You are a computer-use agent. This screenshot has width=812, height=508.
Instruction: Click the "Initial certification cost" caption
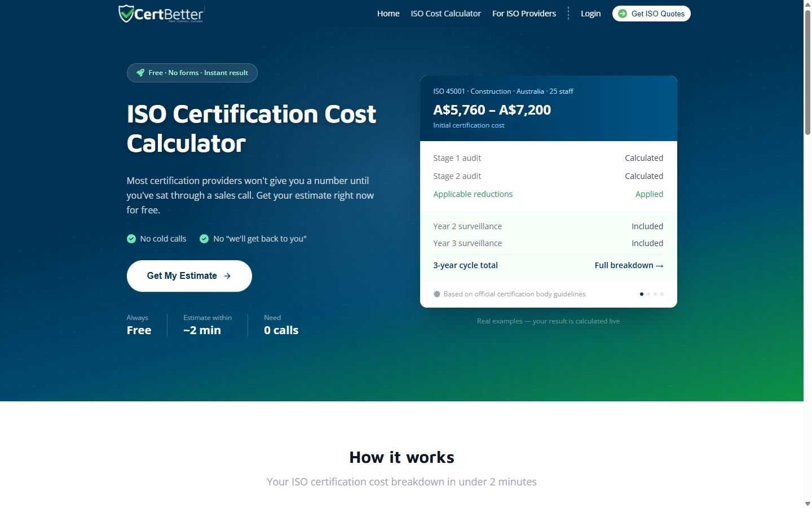pyautogui.click(x=469, y=125)
